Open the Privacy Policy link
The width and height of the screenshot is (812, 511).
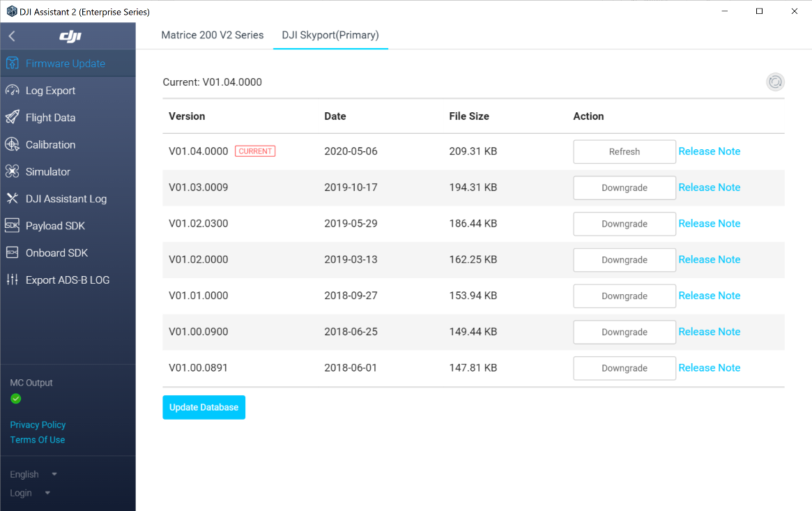(x=38, y=425)
